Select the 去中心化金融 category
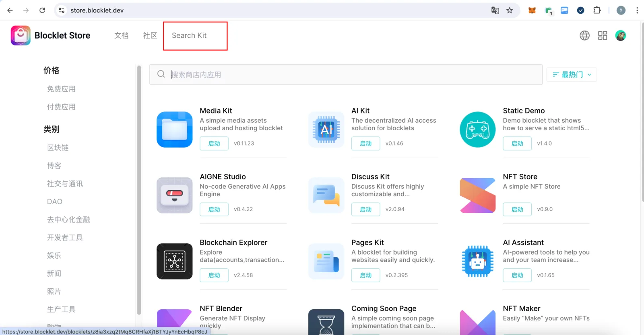This screenshot has width=644, height=335. click(68, 220)
